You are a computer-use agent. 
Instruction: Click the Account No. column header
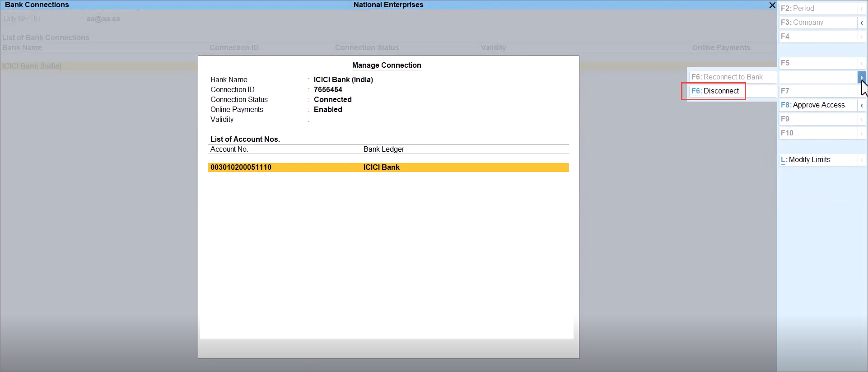point(229,149)
